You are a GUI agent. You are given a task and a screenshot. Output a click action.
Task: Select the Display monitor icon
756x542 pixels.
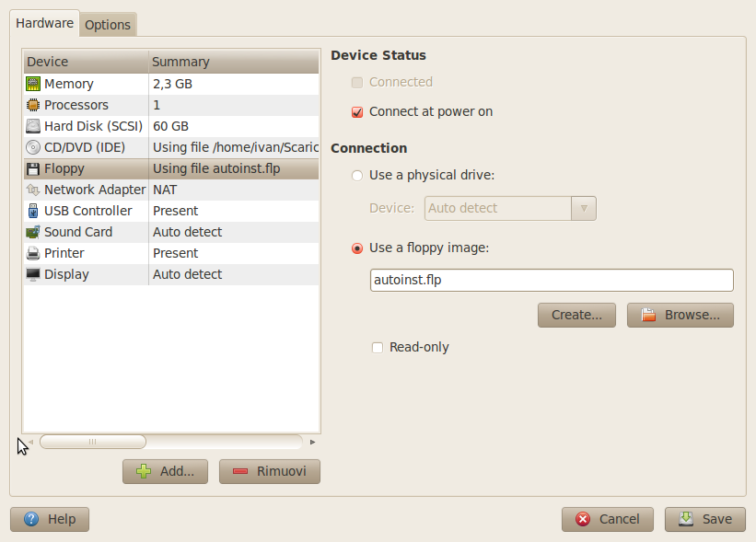pos(33,274)
